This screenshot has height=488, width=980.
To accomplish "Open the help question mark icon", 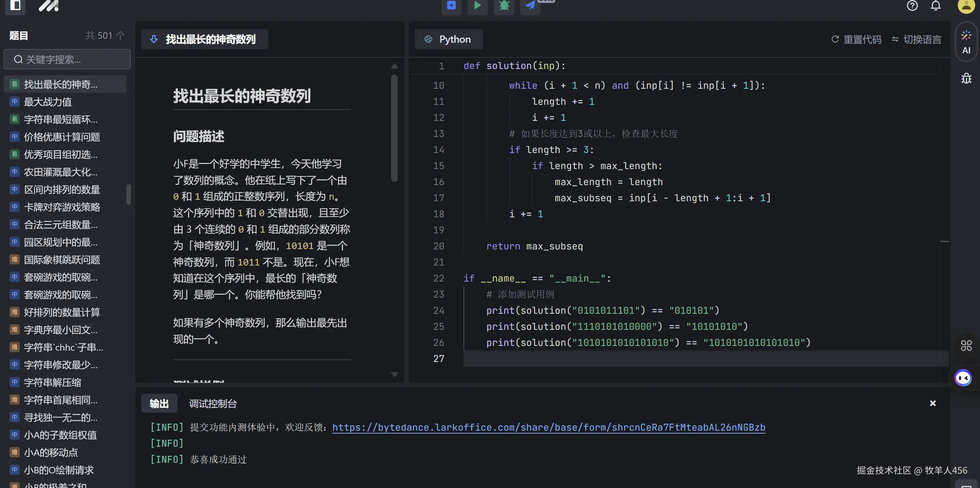I will coord(912,6).
